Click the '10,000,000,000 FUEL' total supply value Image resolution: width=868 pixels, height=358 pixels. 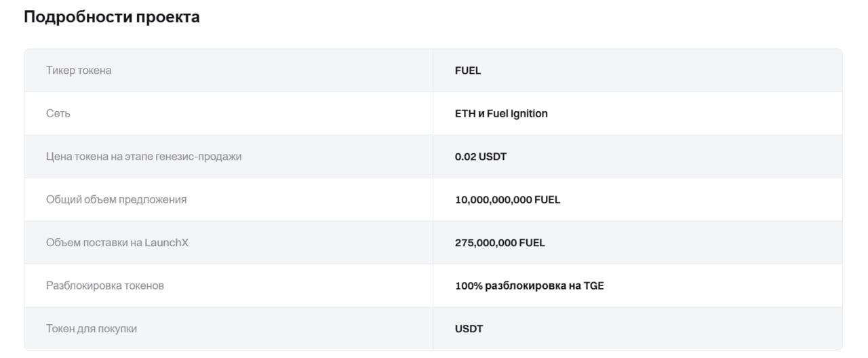pos(508,199)
